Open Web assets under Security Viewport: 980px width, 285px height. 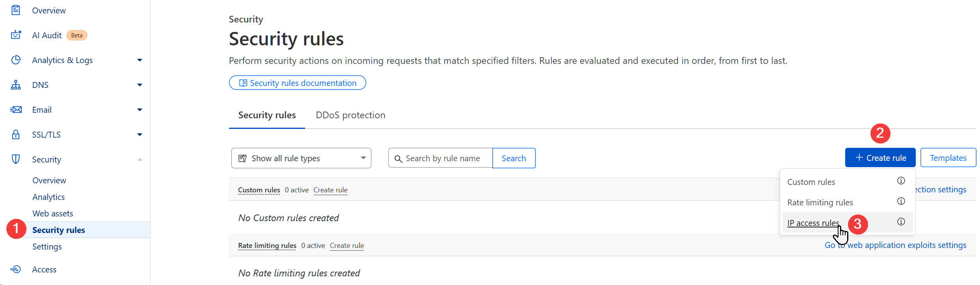pos(53,214)
